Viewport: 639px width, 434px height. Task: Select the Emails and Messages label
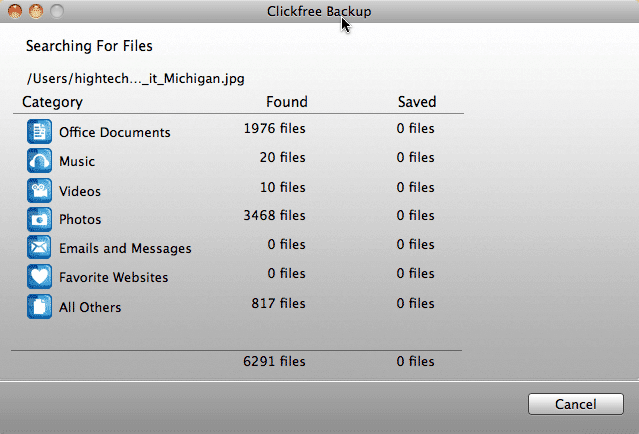click(125, 249)
